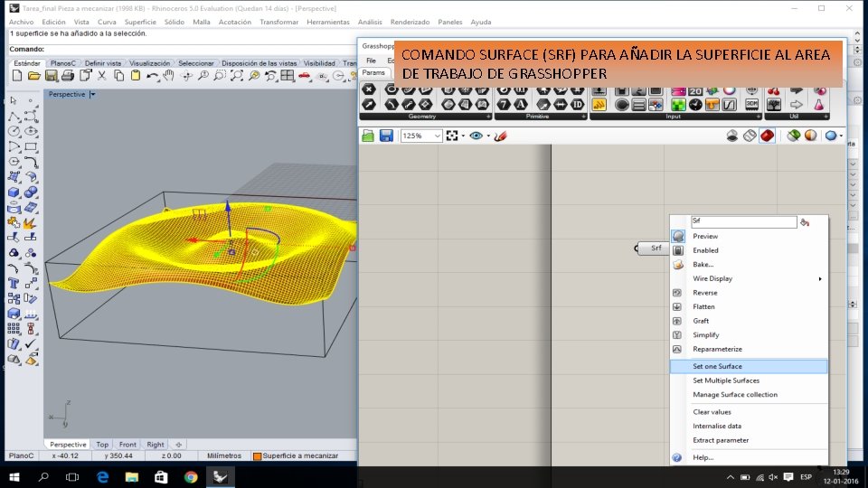Add the Clock input component
This screenshot has width=868, height=488.
[695, 104]
